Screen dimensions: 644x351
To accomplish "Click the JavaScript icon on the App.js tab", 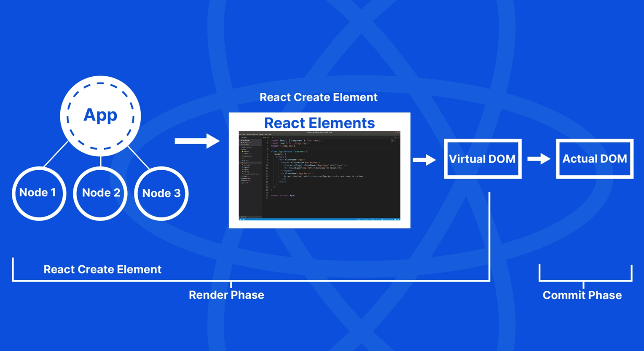I will click(x=264, y=137).
